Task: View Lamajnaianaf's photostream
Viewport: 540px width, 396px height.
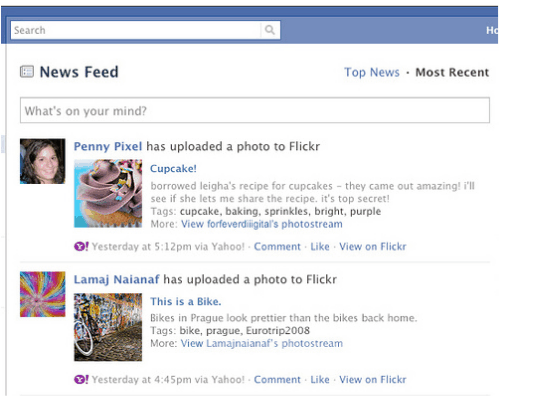Action: (x=262, y=343)
